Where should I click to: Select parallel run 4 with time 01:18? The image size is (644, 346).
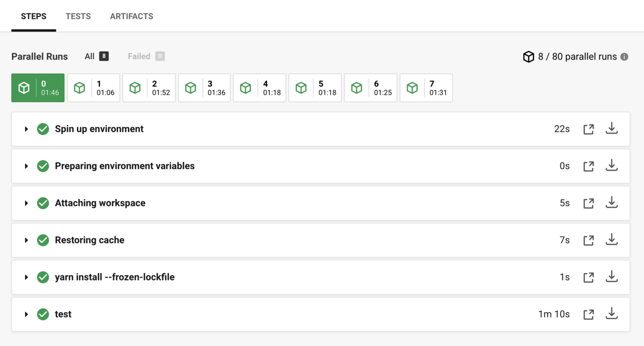pyautogui.click(x=260, y=88)
